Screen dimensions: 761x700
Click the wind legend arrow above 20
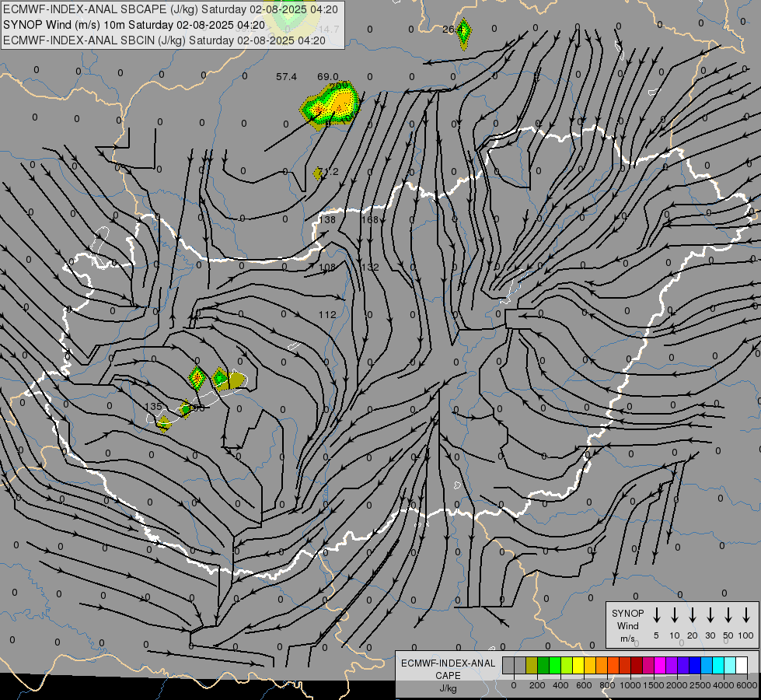(692, 614)
